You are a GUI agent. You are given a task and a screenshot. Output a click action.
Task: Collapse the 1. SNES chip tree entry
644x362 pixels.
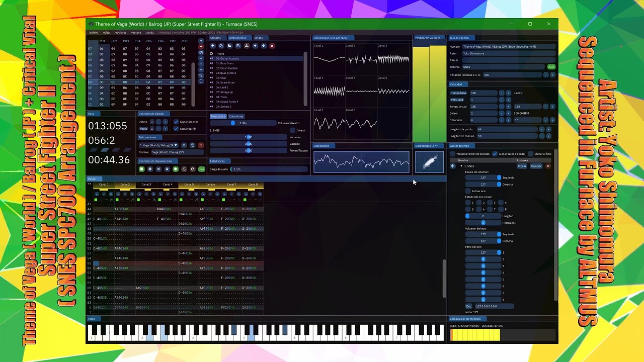(461, 166)
